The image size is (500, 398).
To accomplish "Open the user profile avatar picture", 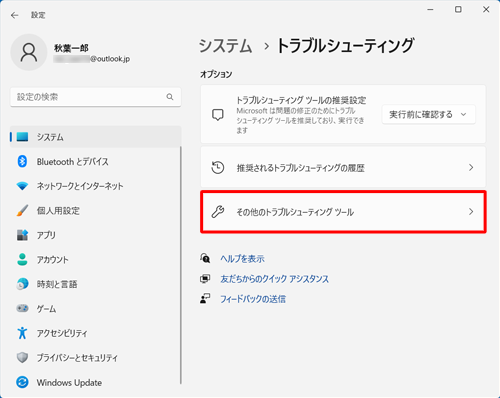I will click(29, 52).
